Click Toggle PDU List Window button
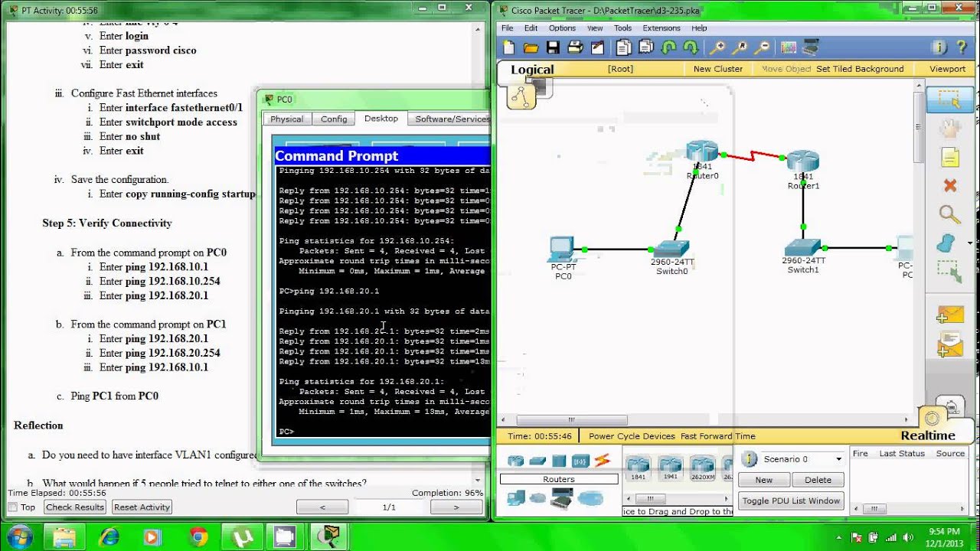Screen dimensions: 980x551 791,500
